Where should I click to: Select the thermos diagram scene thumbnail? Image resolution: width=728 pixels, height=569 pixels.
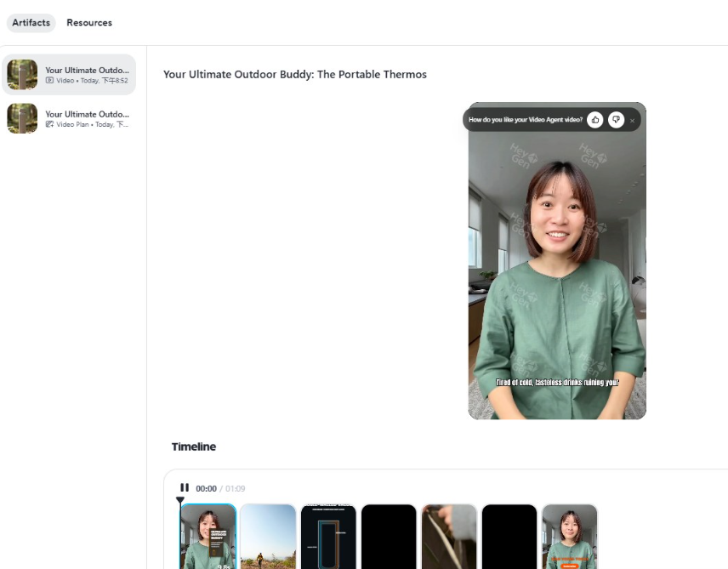(328, 537)
